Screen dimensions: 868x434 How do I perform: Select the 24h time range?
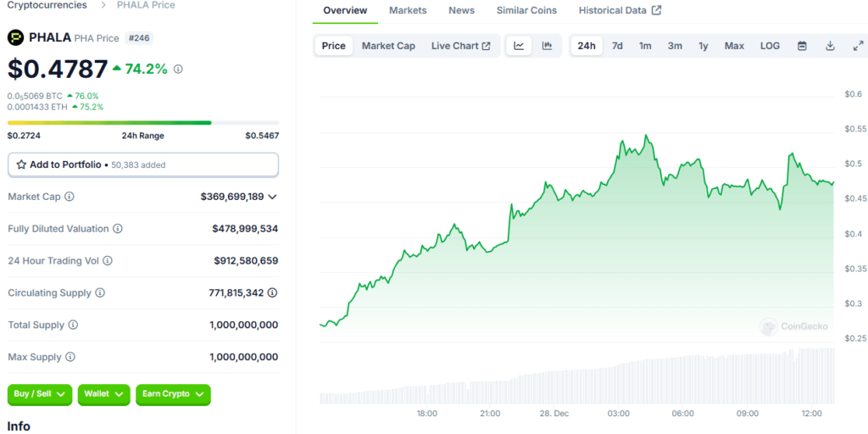coord(587,46)
